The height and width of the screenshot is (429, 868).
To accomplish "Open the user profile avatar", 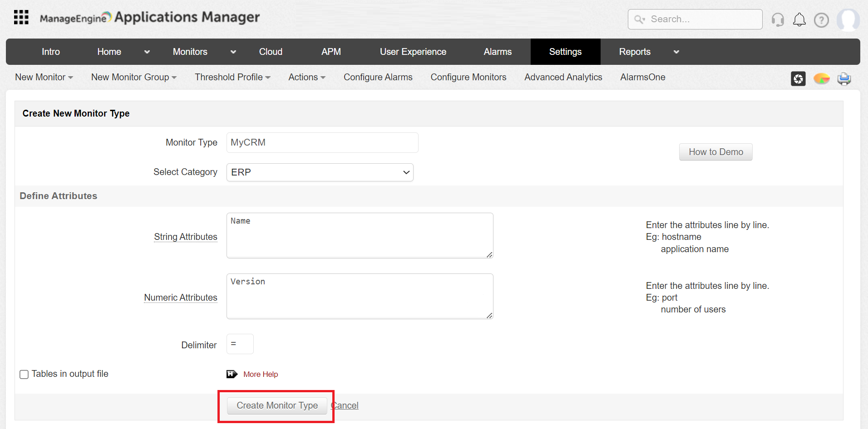I will click(848, 20).
